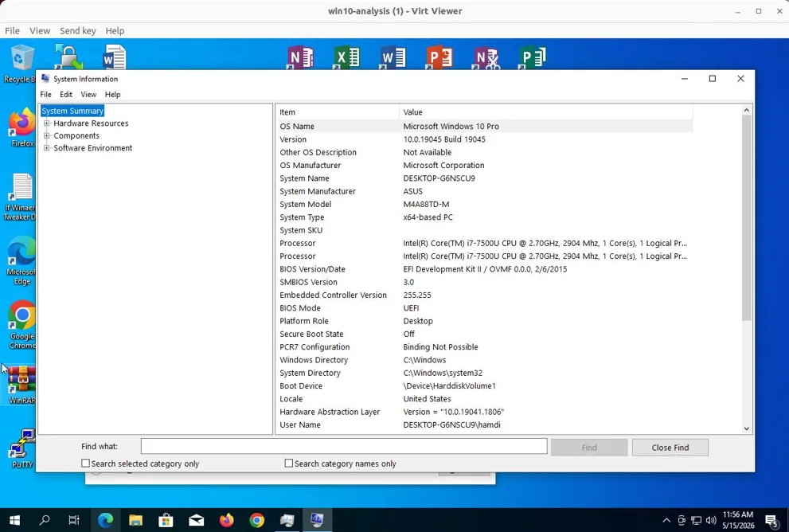Launch Google Chrome from the desktop
Image resolution: width=789 pixels, height=532 pixels.
tap(22, 325)
